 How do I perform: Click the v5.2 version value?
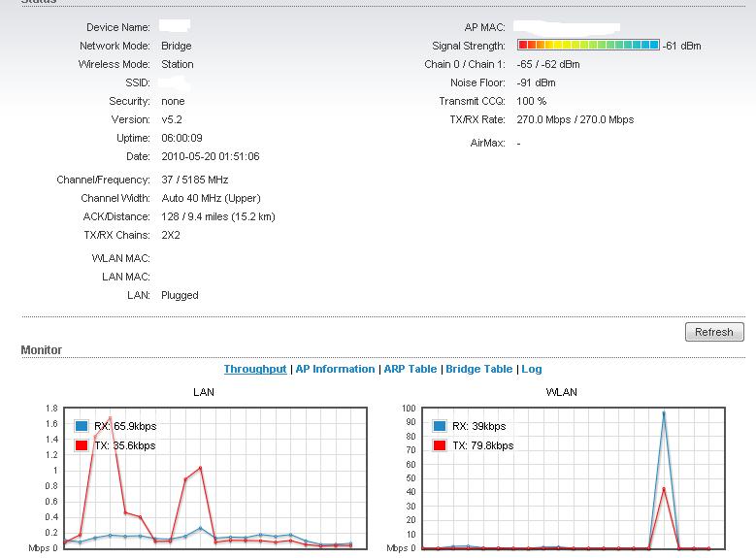[x=172, y=120]
